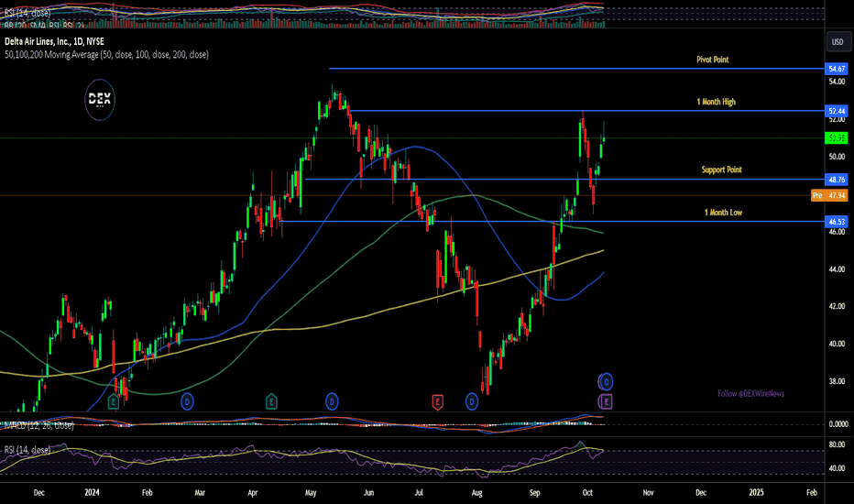
Task: Click the 40.00 price axis value
Action: click(837, 344)
